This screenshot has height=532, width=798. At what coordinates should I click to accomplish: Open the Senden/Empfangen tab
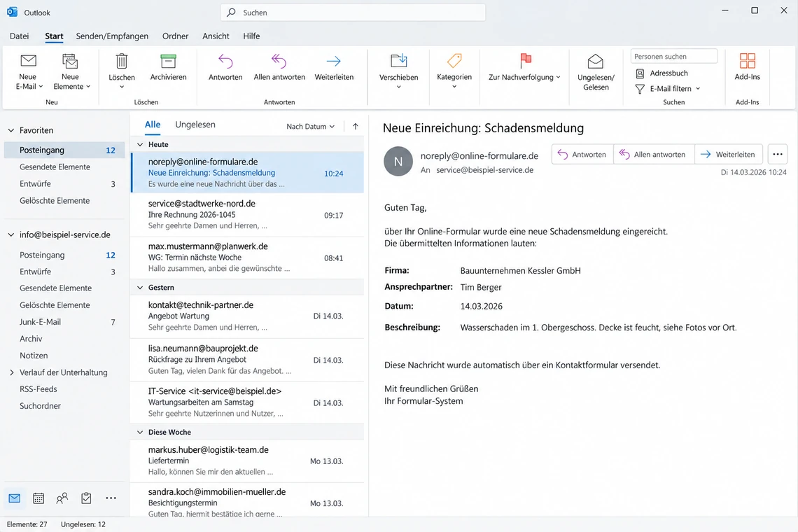pos(112,36)
